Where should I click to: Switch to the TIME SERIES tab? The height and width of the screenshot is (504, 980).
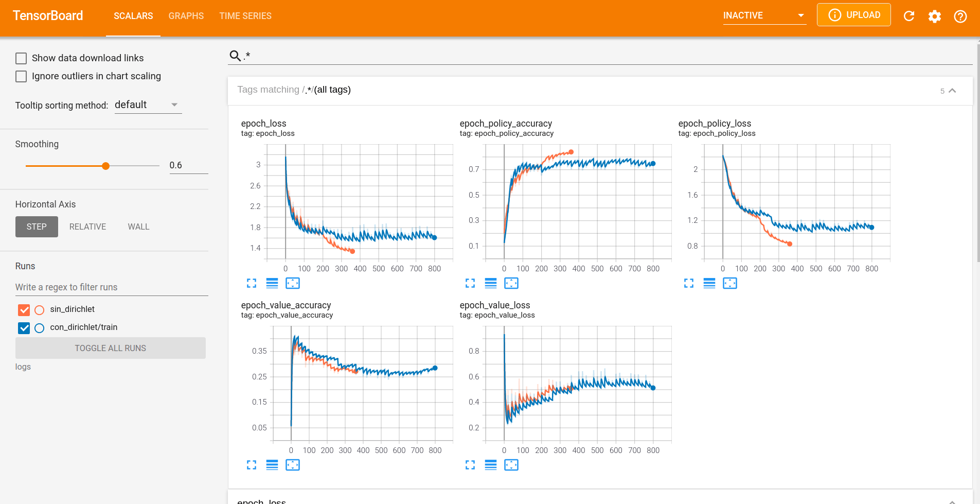coord(245,16)
